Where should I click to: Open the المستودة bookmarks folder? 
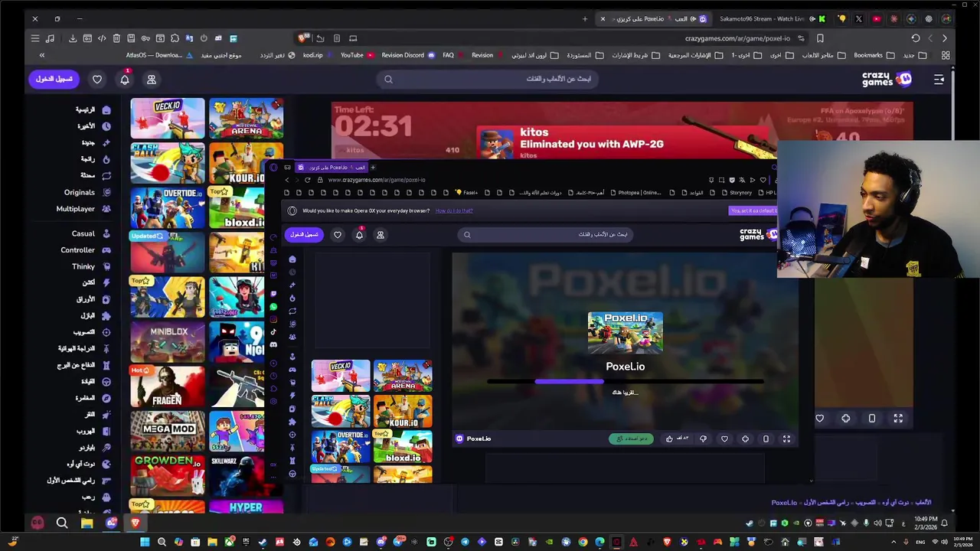[585, 55]
